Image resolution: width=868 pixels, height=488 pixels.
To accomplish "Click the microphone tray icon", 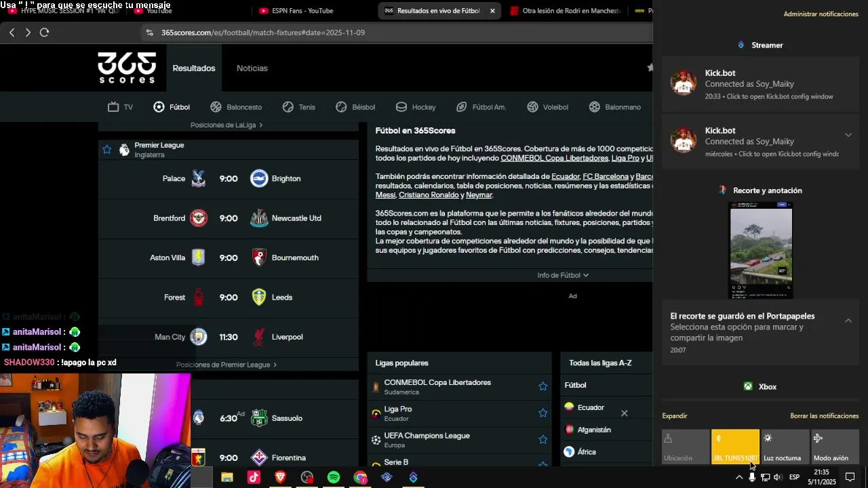I will coord(752,477).
